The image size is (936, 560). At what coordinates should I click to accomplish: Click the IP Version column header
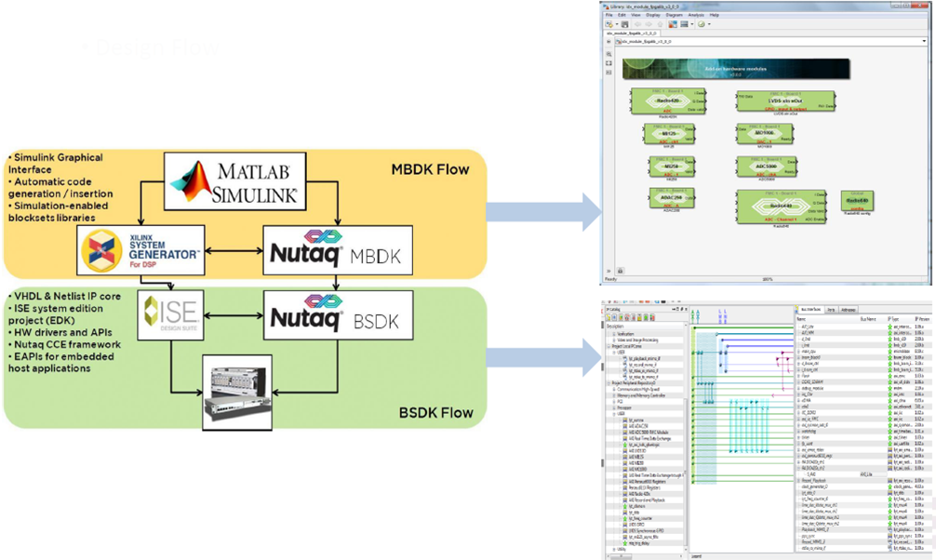coord(922,319)
